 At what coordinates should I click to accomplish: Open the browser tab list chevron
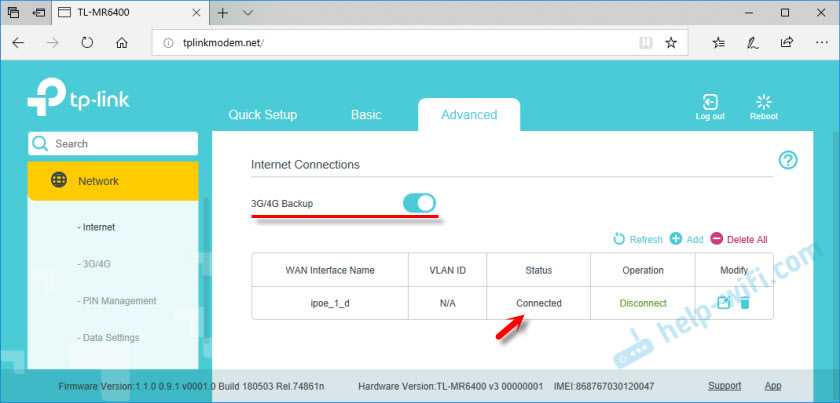248,13
